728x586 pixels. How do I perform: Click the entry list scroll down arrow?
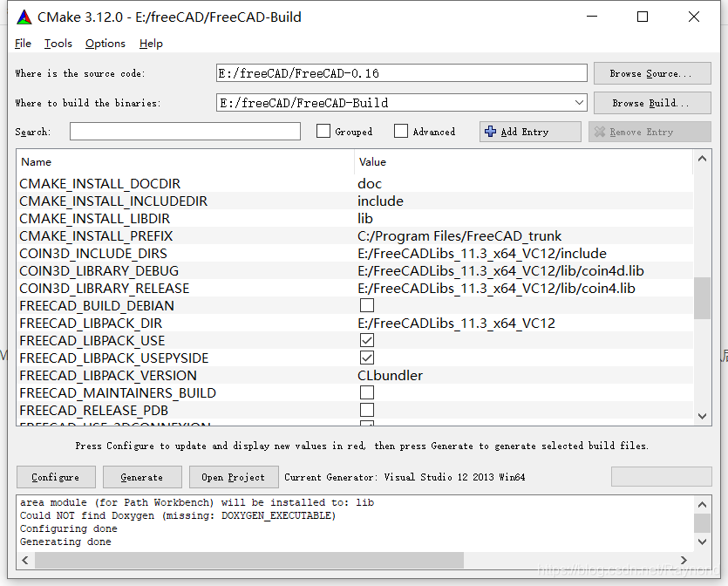point(702,416)
